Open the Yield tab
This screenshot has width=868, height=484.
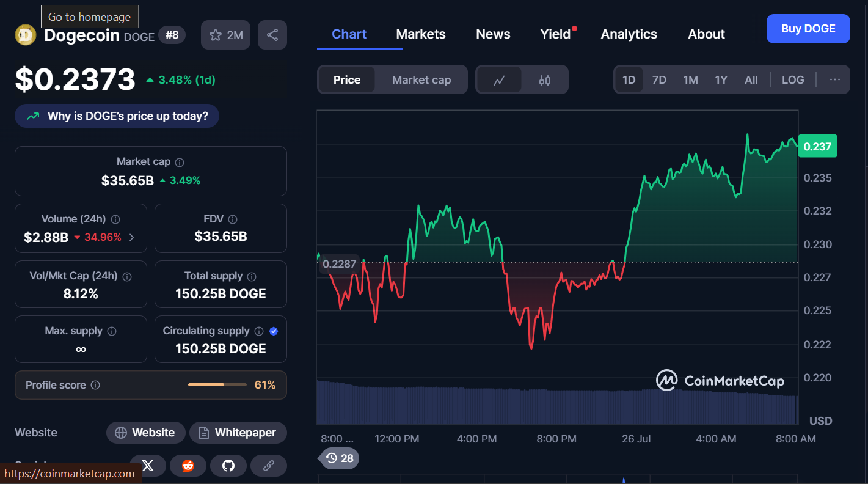(x=555, y=34)
